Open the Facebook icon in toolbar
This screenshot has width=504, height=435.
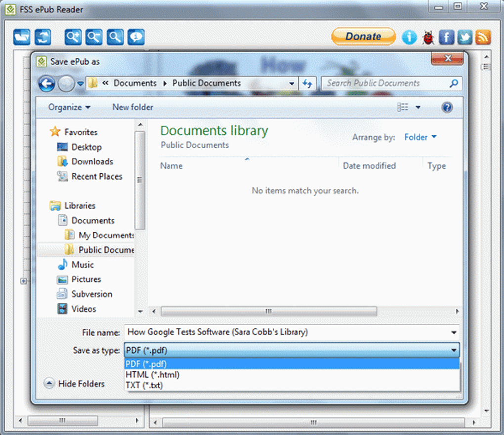click(447, 37)
